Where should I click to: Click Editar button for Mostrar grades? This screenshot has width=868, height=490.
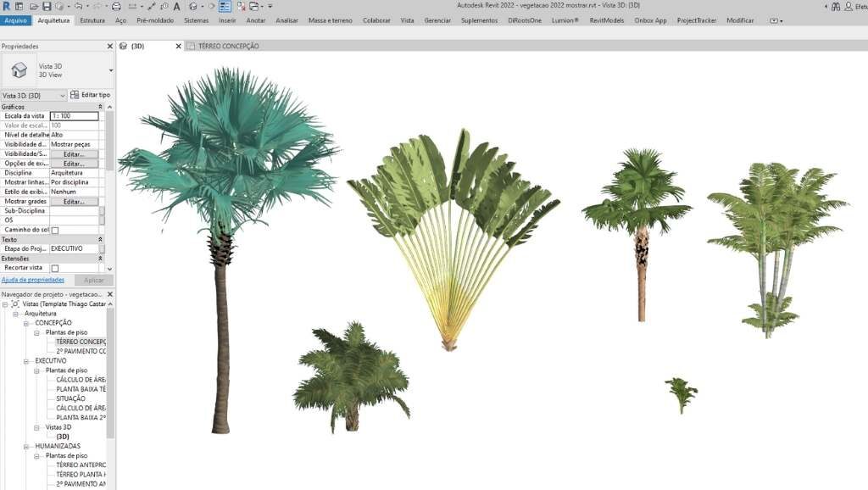[x=74, y=202]
